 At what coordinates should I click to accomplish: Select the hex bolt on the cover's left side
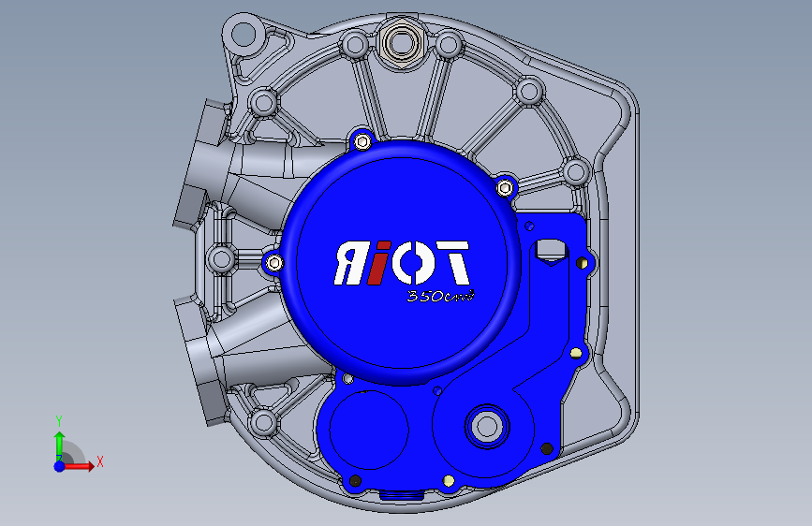pyautogui.click(x=274, y=264)
